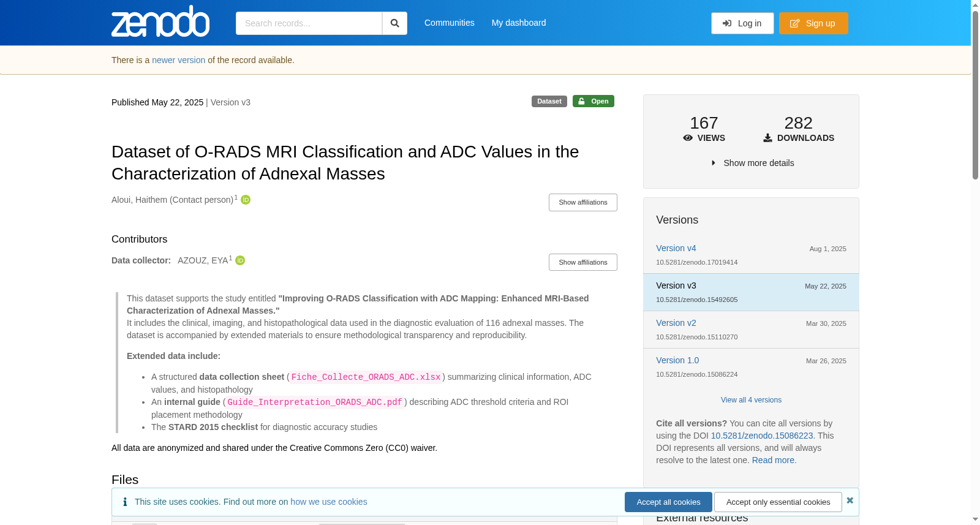Click the 167 views count
Screen dimensions: 980x525
click(x=704, y=123)
